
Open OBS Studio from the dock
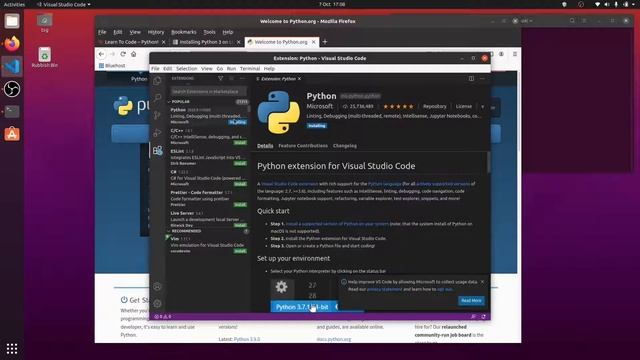tap(12, 89)
